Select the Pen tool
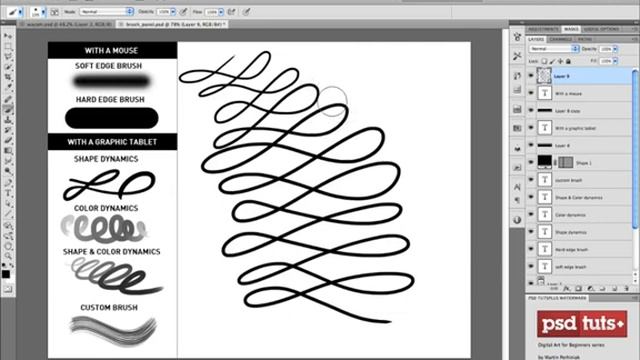The width and height of the screenshot is (640, 360). tap(8, 182)
